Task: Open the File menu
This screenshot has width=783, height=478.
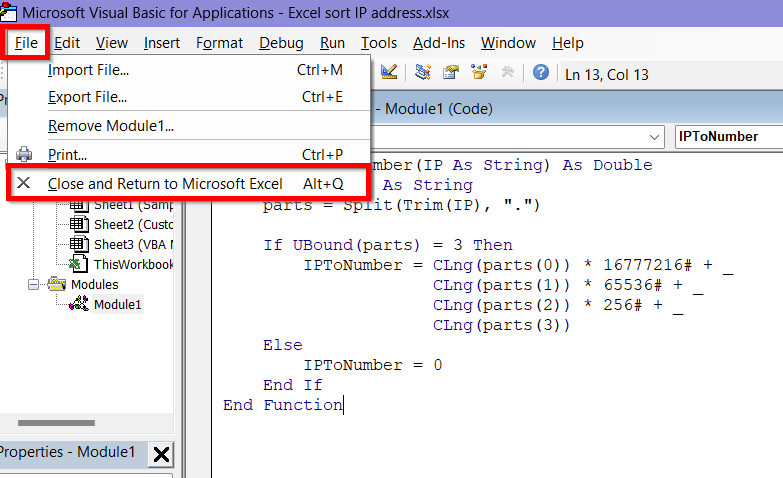Action: (26, 43)
